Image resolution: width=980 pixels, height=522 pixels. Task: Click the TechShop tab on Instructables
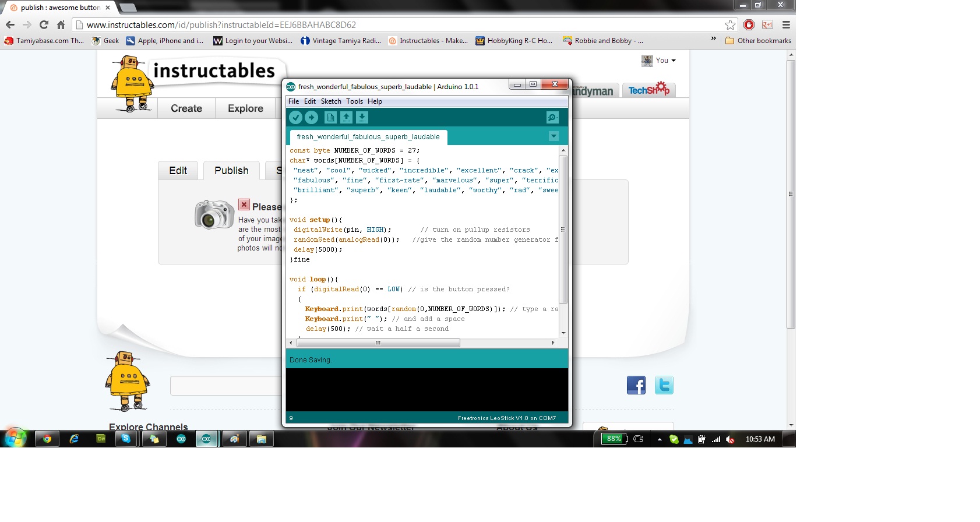tap(649, 90)
